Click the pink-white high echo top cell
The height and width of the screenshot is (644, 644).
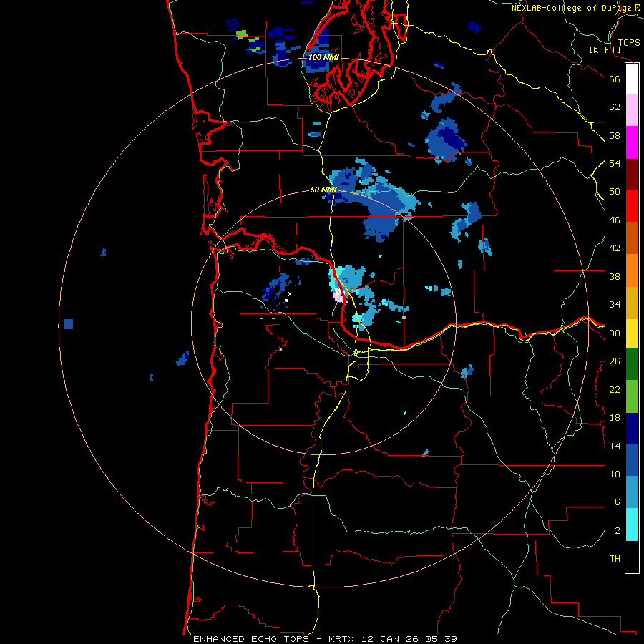[340, 296]
